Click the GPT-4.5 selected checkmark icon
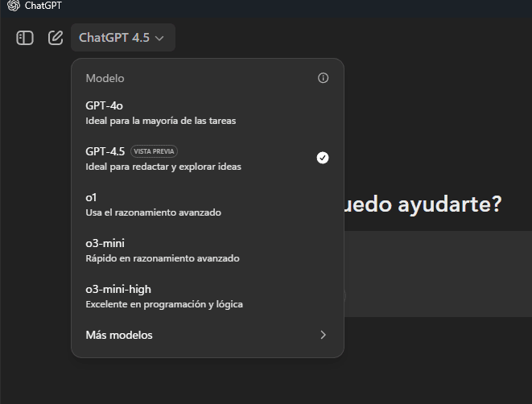 click(x=323, y=158)
